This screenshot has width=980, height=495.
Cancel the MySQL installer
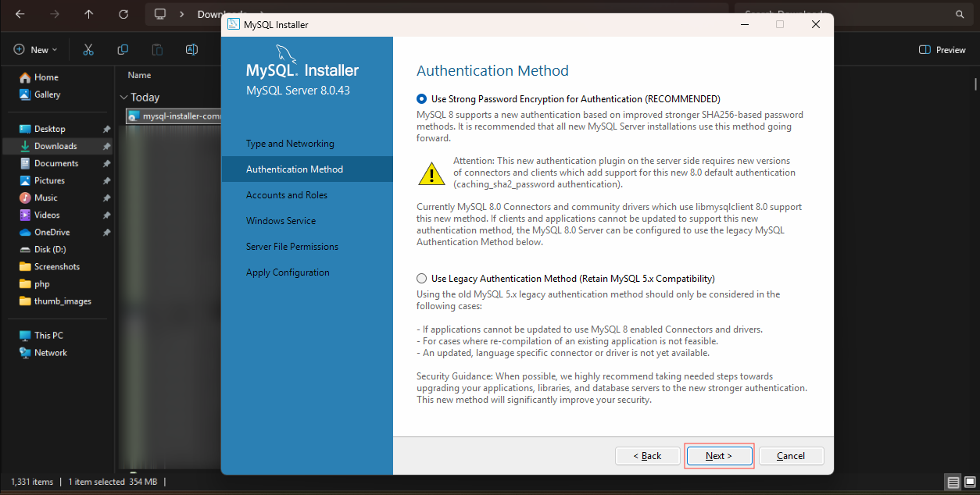[791, 456]
